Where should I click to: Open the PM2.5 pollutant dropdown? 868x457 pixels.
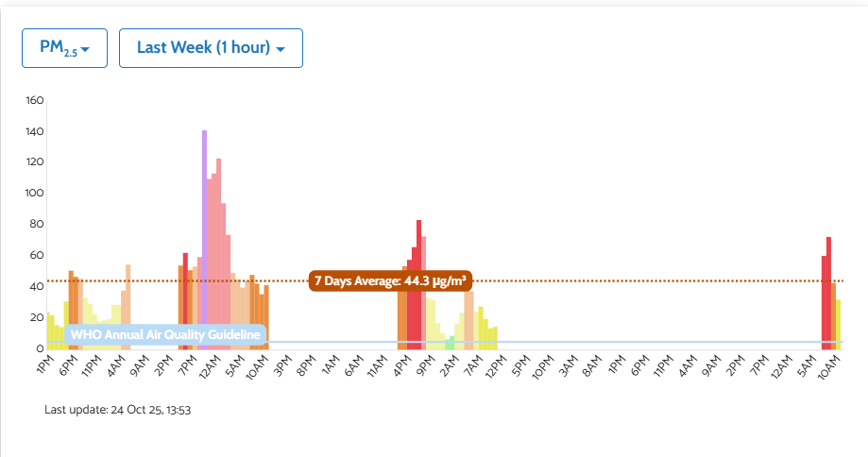[x=64, y=48]
